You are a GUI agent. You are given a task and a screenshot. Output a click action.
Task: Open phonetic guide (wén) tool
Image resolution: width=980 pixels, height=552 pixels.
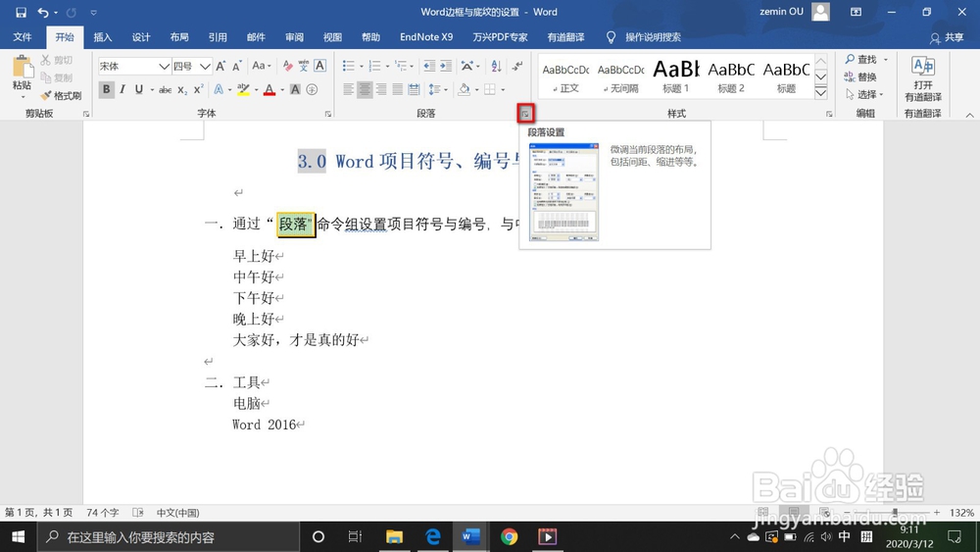[303, 66]
